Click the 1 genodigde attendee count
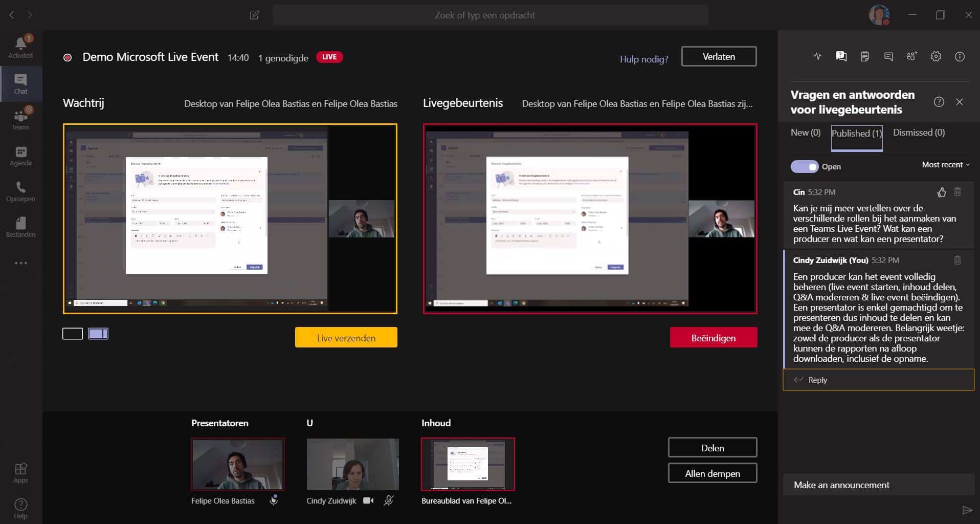This screenshot has width=980, height=524. [283, 58]
